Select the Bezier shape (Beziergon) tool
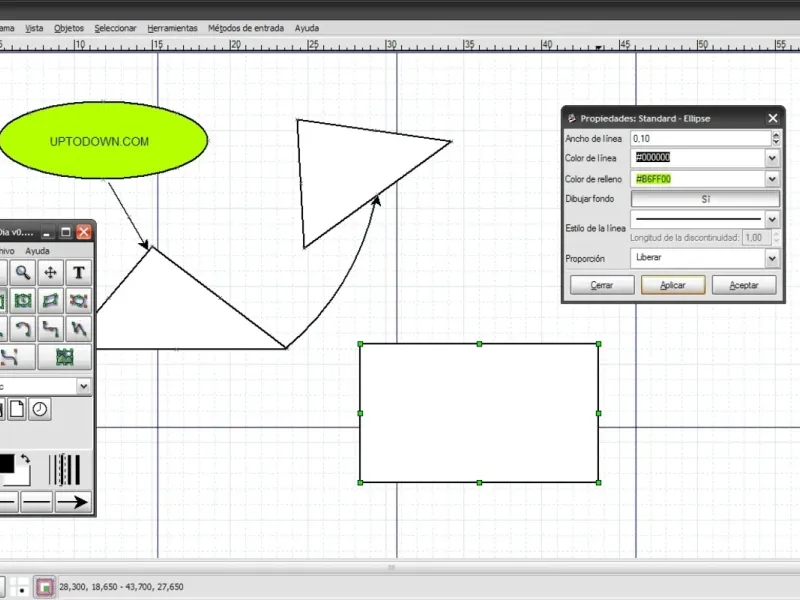This screenshot has width=800, height=600. [79, 301]
